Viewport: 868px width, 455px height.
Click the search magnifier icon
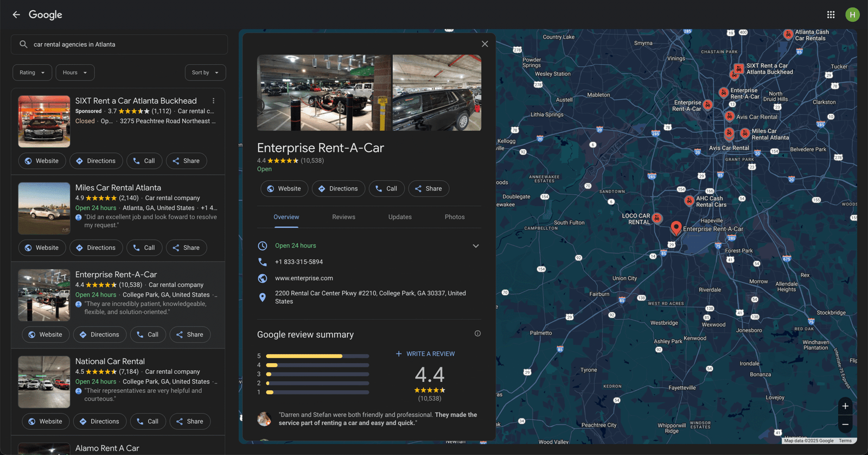(23, 45)
